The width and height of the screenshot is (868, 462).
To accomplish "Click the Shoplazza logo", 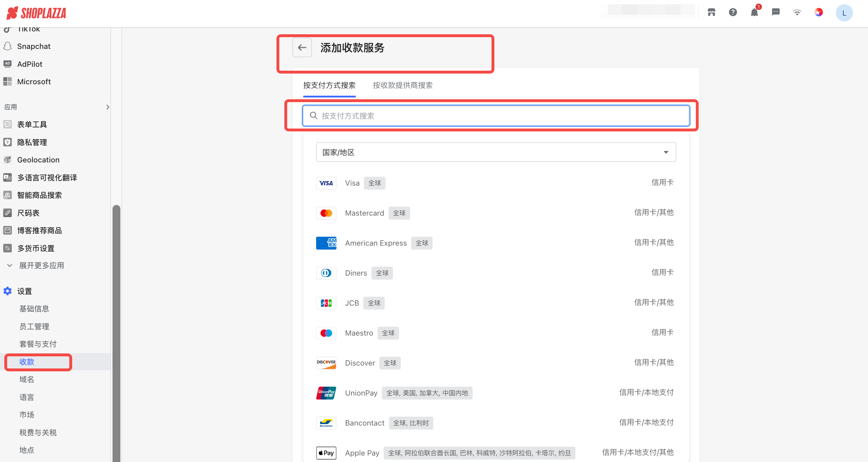I will pos(36,13).
